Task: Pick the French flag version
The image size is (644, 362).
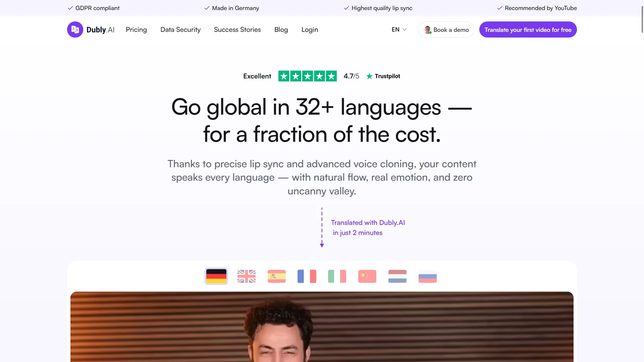Action: [x=307, y=276]
